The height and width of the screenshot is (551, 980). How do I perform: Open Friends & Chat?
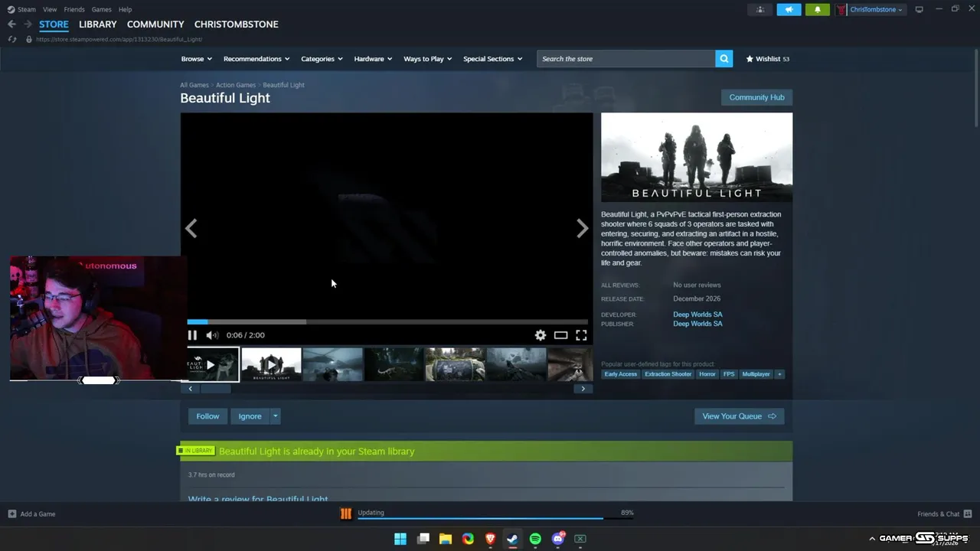click(944, 514)
